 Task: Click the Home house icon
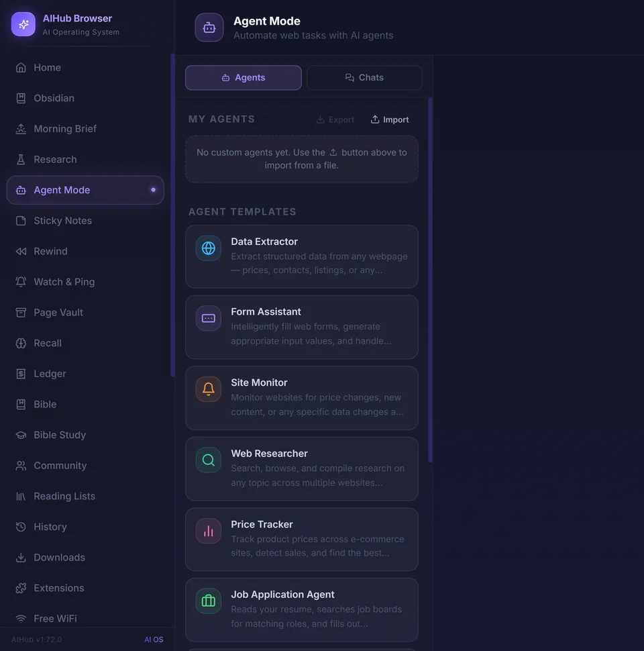point(21,67)
